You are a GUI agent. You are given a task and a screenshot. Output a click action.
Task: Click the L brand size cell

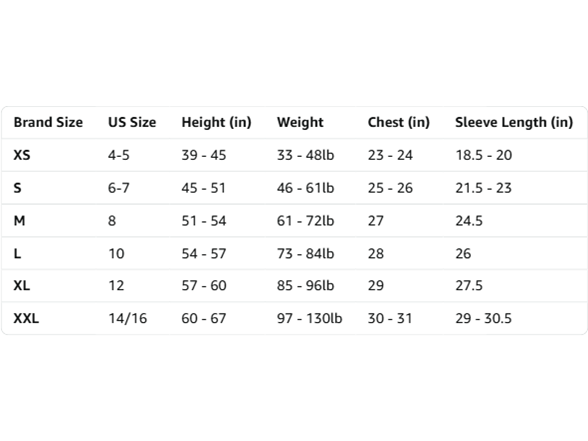[x=17, y=254]
